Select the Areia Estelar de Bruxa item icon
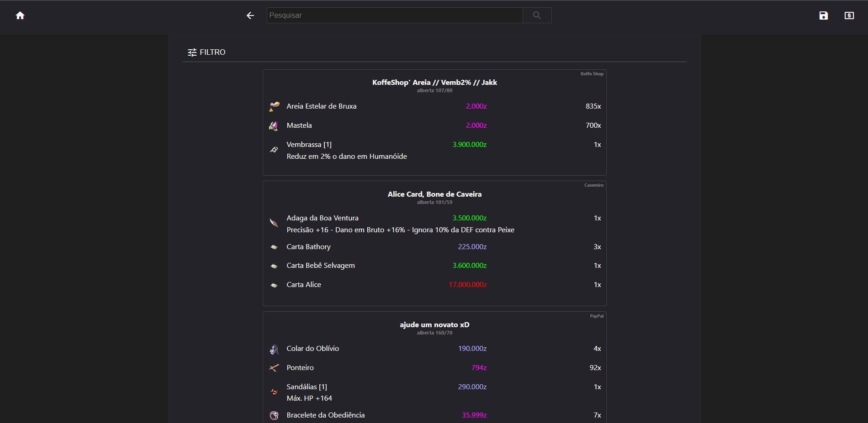868x423 pixels. 274,106
